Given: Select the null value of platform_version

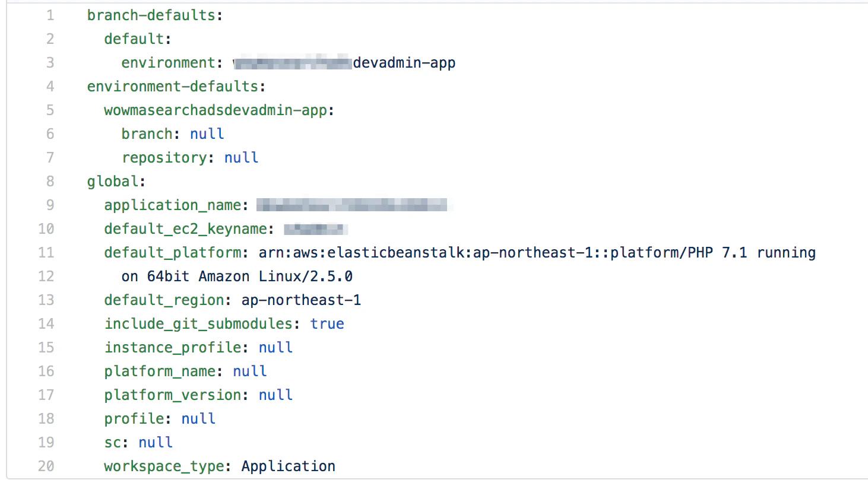Looking at the screenshot, I should click(x=276, y=395).
